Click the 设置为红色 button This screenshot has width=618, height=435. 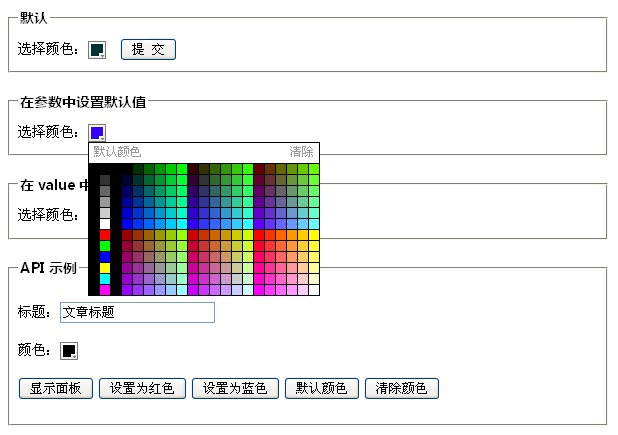coord(142,389)
